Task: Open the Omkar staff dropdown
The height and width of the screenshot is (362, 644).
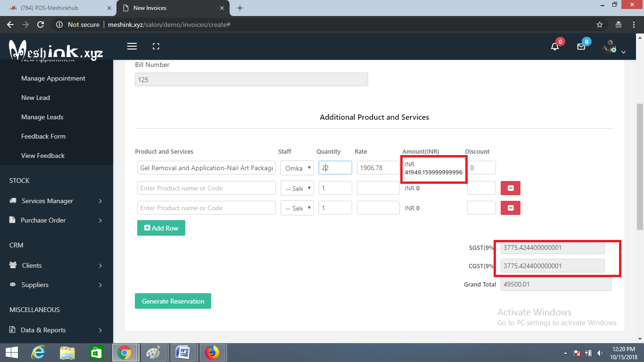Action: pos(297,168)
